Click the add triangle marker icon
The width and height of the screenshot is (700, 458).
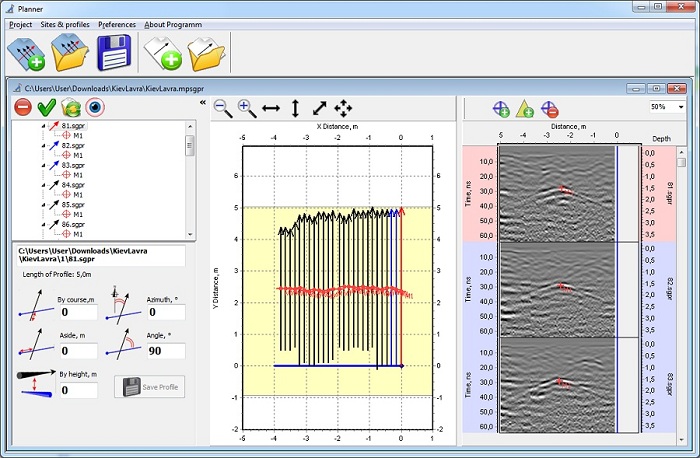525,108
